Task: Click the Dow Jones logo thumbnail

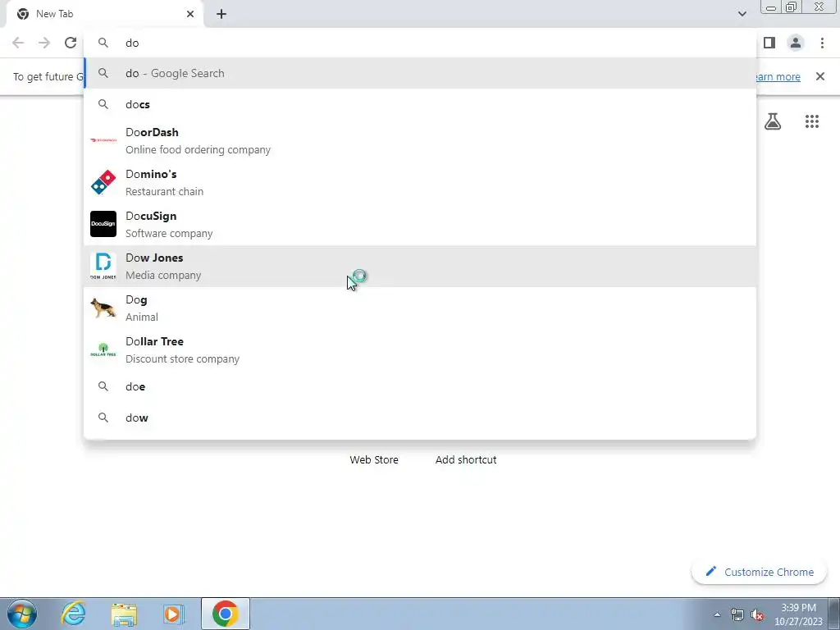Action: 103,267
